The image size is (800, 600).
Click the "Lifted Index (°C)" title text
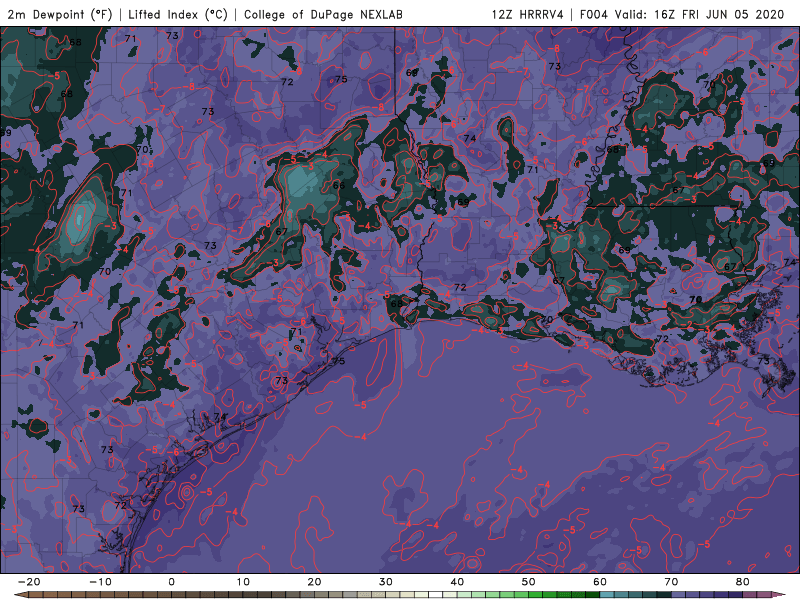178,14
